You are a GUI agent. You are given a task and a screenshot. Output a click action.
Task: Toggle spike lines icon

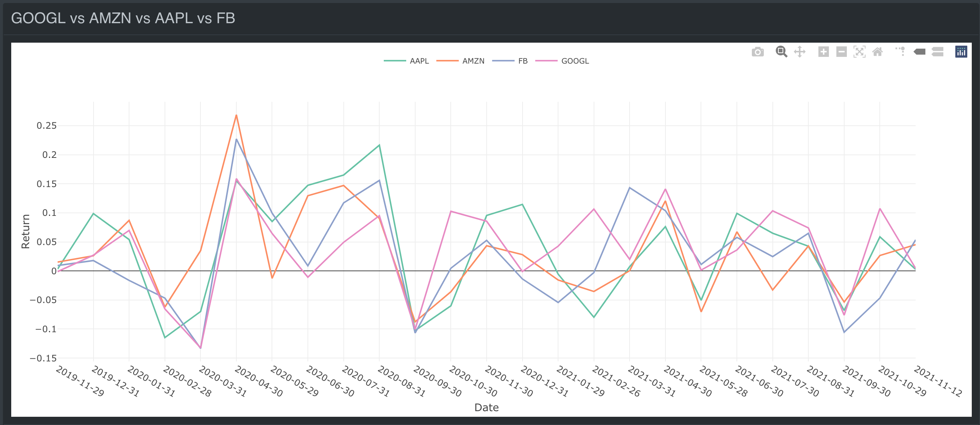click(900, 52)
